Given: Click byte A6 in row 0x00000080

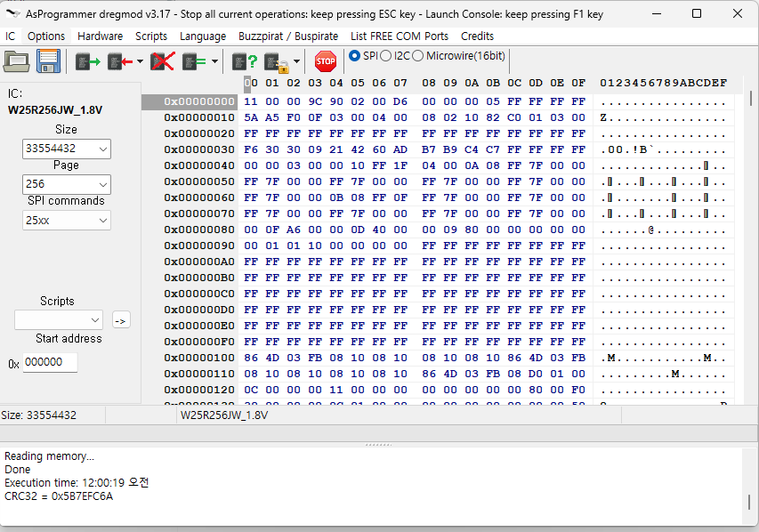Looking at the screenshot, I should [294, 230].
